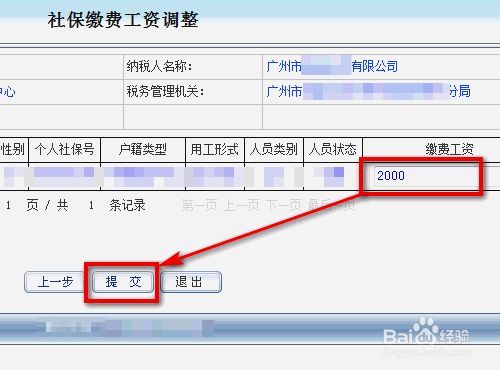
Task: Click the 广州市 有限公司 company name value
Action: [x=332, y=66]
